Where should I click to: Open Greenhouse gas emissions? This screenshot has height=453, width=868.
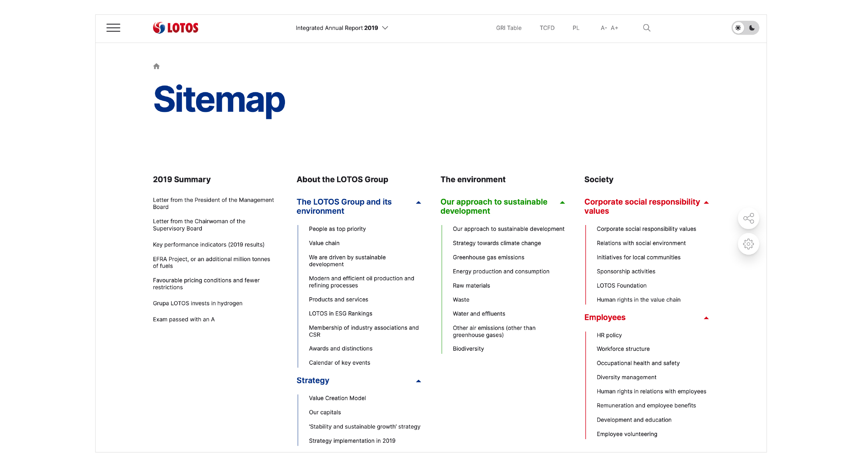tap(489, 258)
